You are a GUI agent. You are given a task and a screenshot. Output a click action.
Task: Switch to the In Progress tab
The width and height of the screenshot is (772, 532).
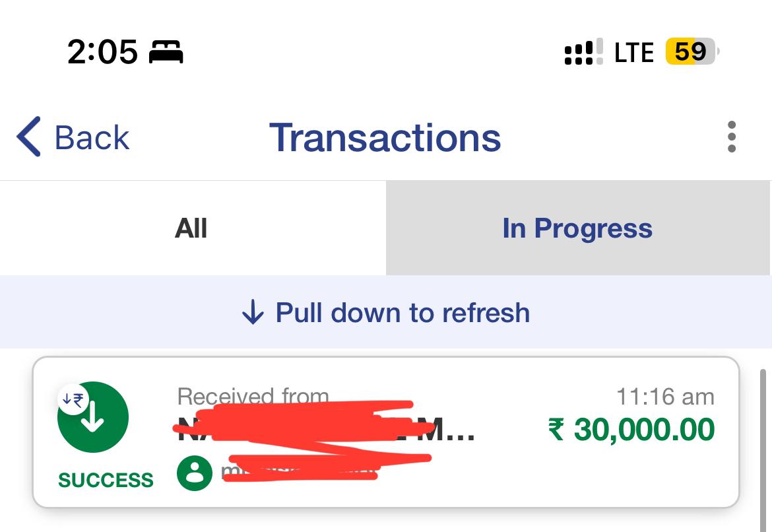pos(578,228)
